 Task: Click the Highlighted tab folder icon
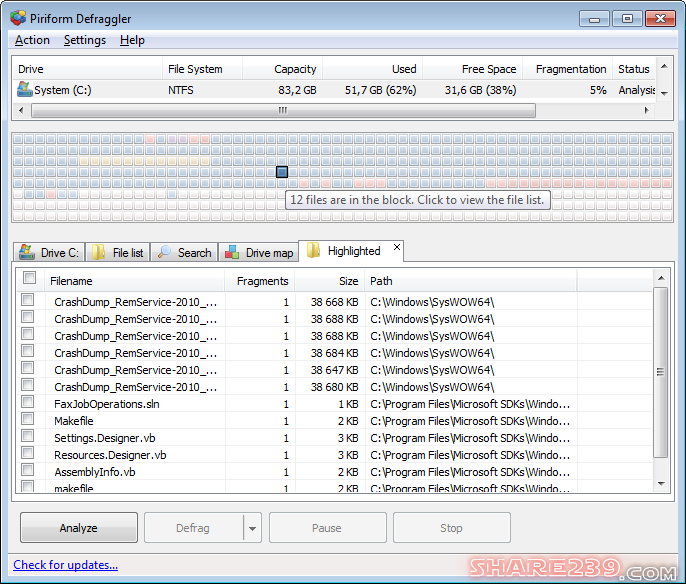[x=313, y=250]
